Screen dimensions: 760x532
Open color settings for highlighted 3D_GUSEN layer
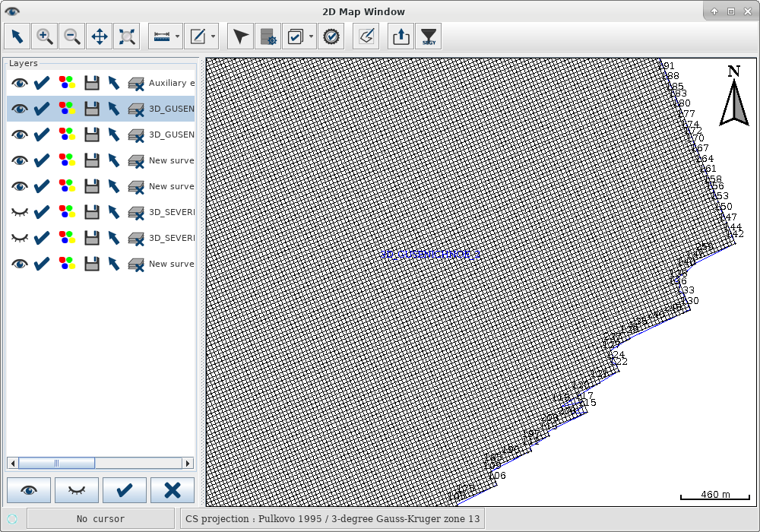pos(67,109)
